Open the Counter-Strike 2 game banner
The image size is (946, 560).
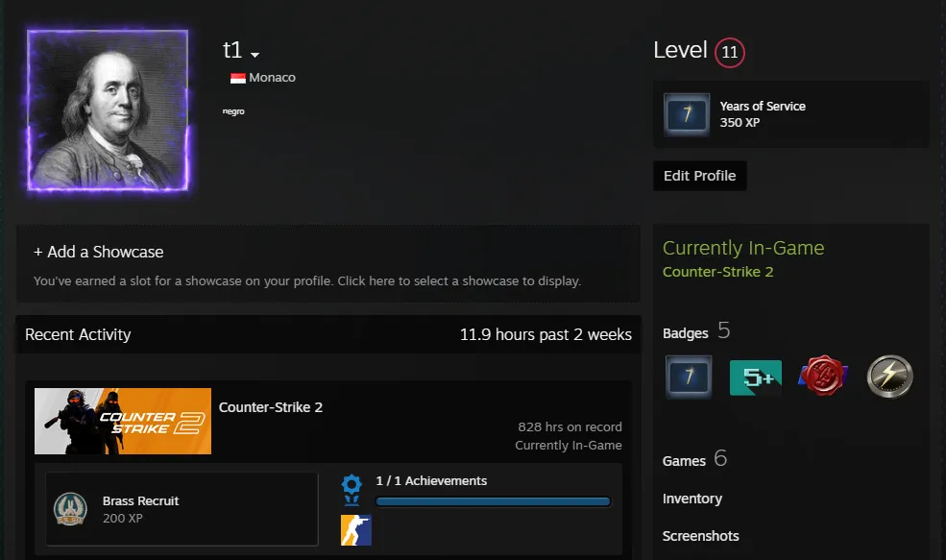[123, 422]
